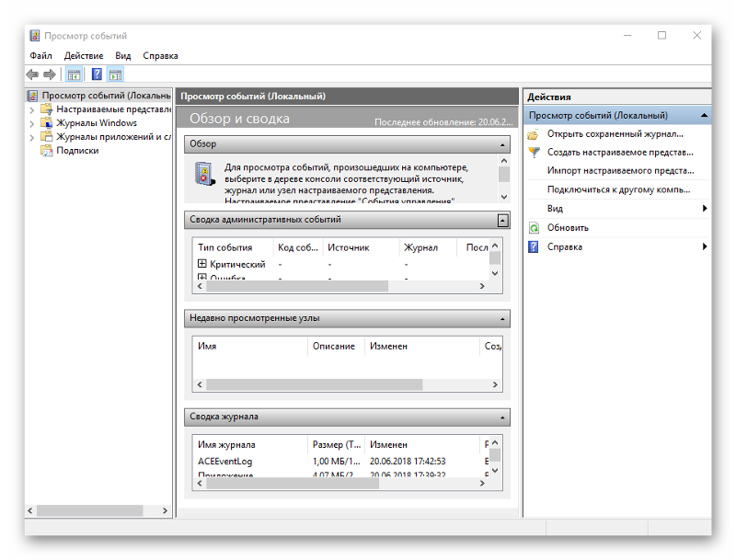736x560 pixels.
Task: Click the filter icon for Создать настраиваемое представление
Action: point(534,153)
